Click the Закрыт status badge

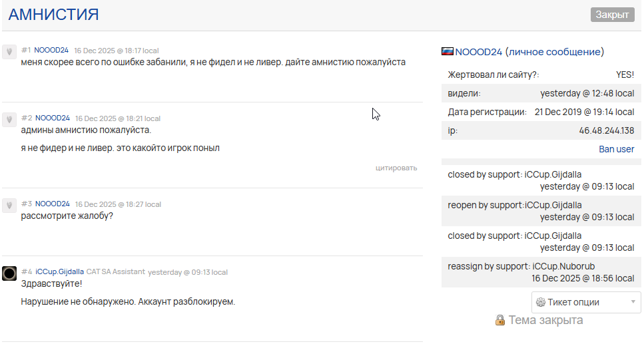(612, 15)
